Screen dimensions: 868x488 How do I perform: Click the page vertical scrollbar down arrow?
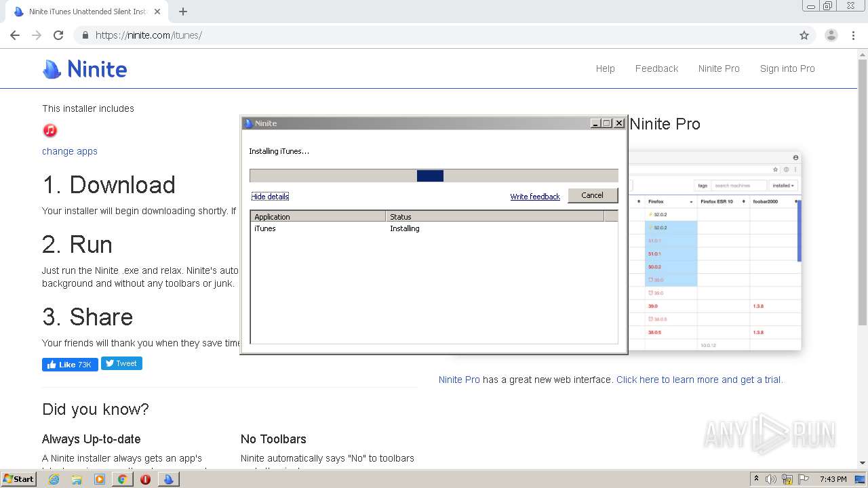click(x=863, y=463)
